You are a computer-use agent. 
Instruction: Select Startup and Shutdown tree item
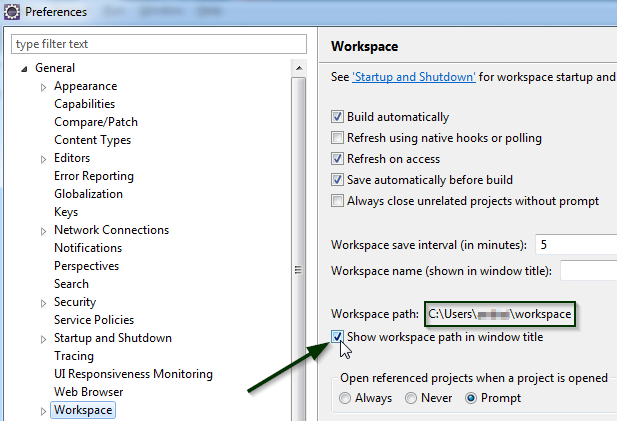coord(113,338)
